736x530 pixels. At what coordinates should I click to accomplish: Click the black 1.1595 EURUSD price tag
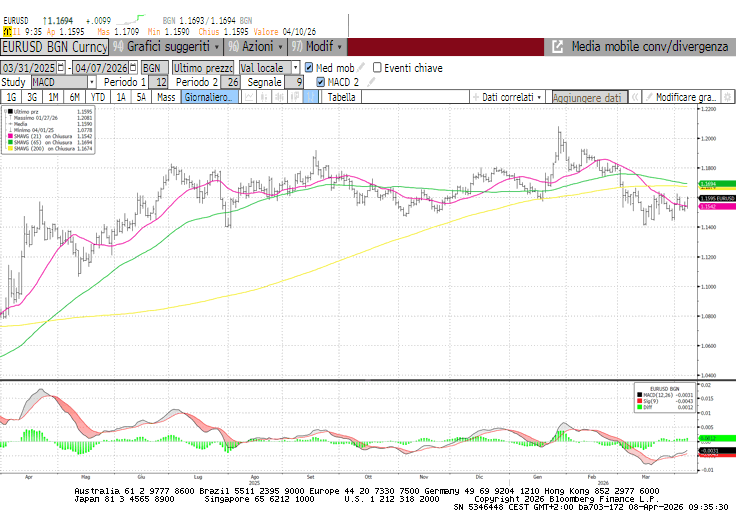(717, 199)
